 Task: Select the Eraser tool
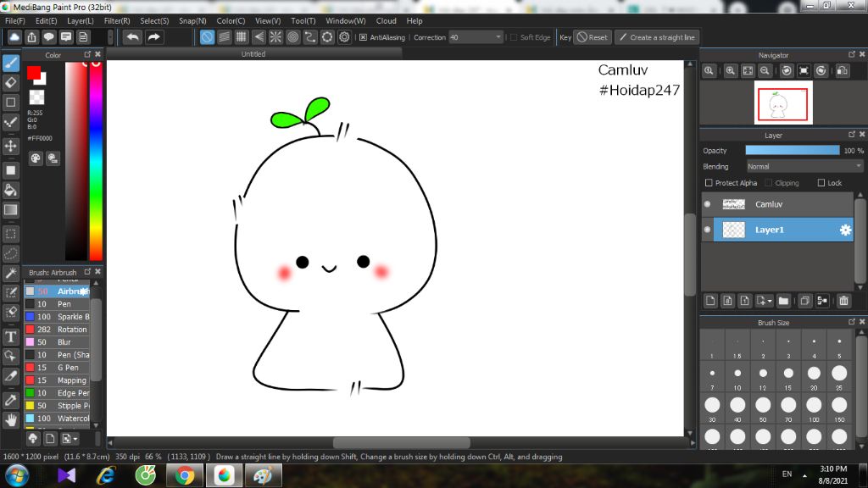10,83
